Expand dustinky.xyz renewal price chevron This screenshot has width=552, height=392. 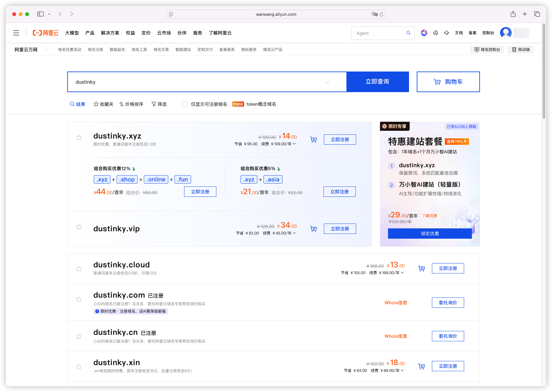tap(294, 144)
